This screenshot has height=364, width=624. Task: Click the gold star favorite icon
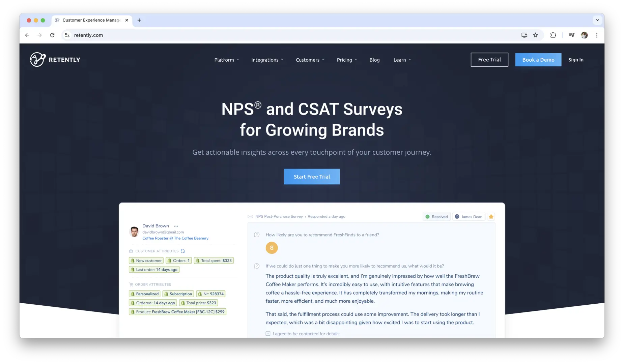(x=491, y=217)
